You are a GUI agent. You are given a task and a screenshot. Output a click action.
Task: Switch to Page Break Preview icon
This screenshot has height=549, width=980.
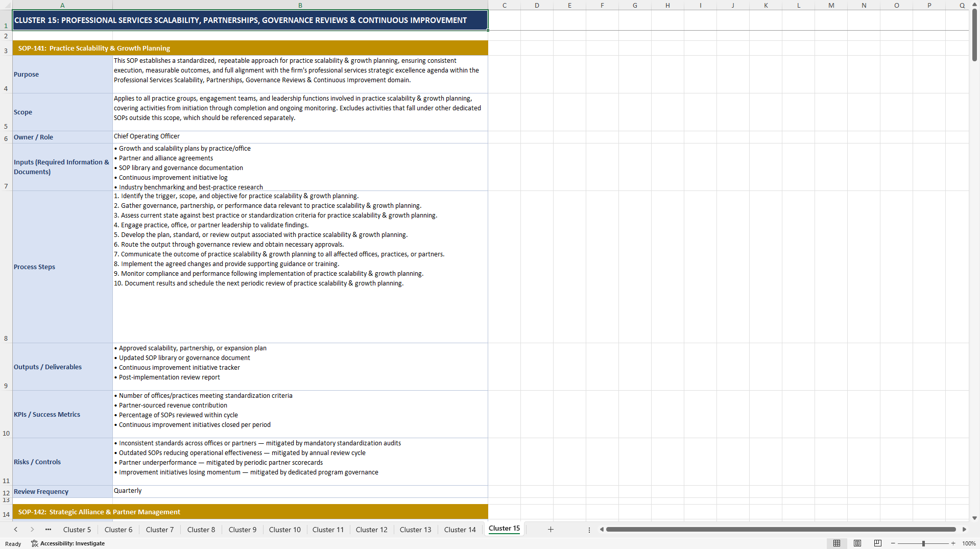pyautogui.click(x=878, y=543)
